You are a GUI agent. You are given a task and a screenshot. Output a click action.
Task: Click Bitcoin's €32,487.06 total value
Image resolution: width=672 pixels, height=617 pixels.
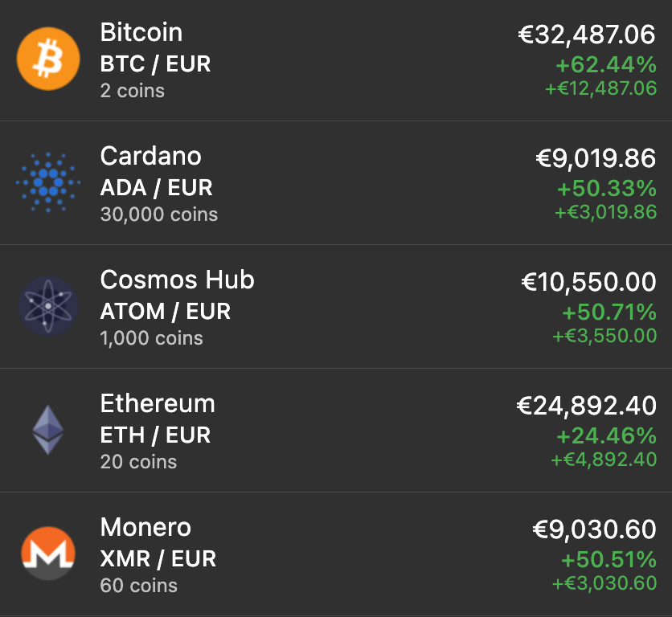click(x=587, y=35)
